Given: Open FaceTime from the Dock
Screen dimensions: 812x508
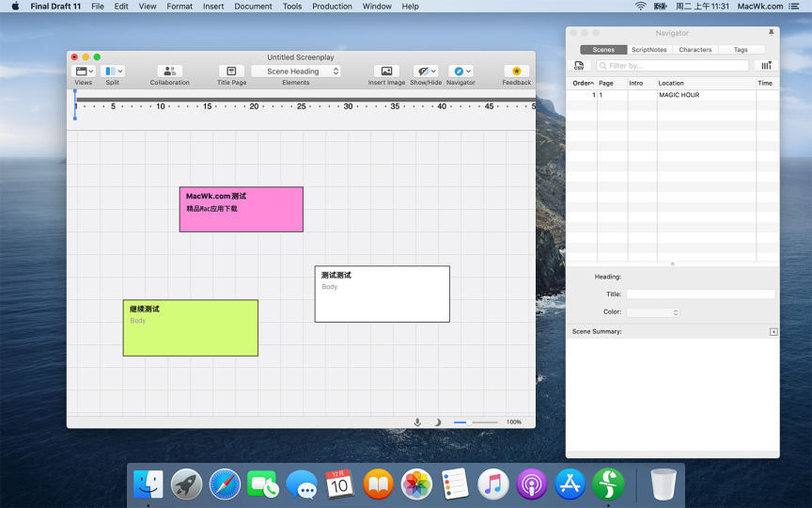Looking at the screenshot, I should point(263,484).
